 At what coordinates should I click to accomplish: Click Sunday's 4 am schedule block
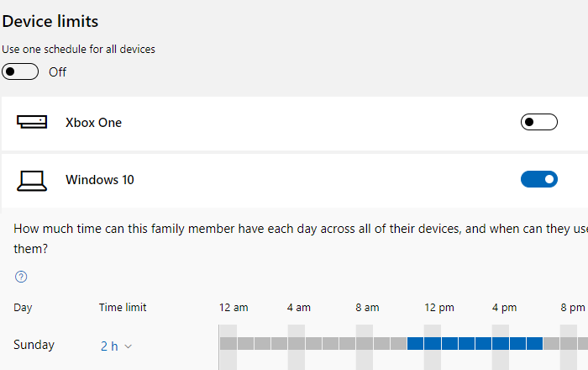pyautogui.click(x=297, y=343)
